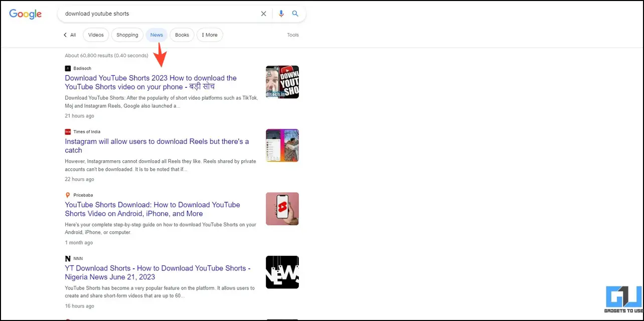Open the Times of India Reels thumbnail
Viewport: 644px width, 321px height.
click(282, 146)
